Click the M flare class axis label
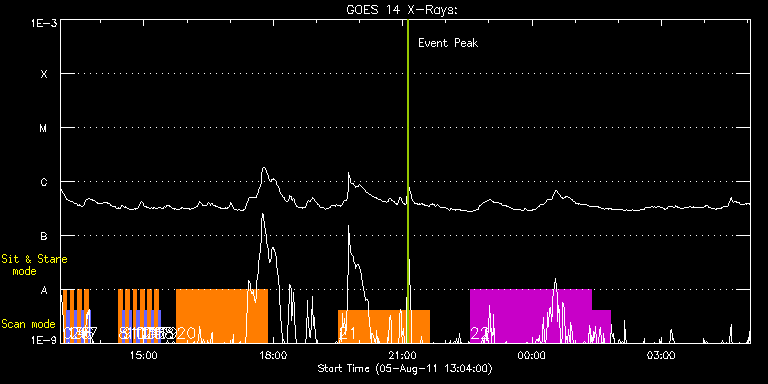The height and width of the screenshot is (384, 768). point(44,128)
